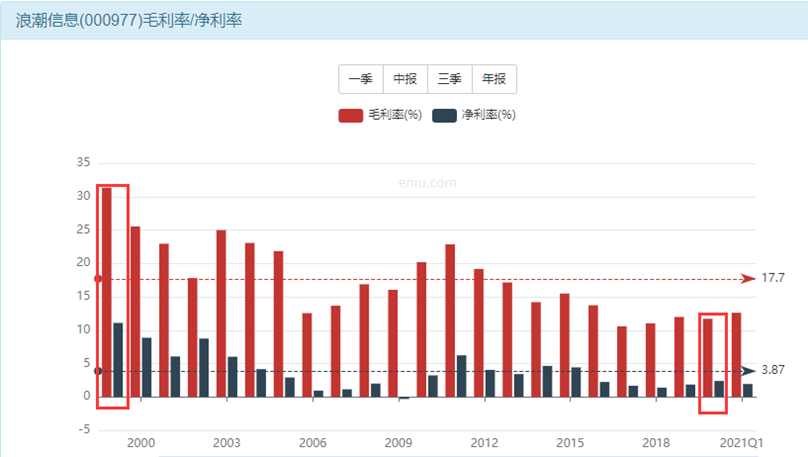
Task: Click the 17.7 average gross margin label
Action: click(773, 278)
